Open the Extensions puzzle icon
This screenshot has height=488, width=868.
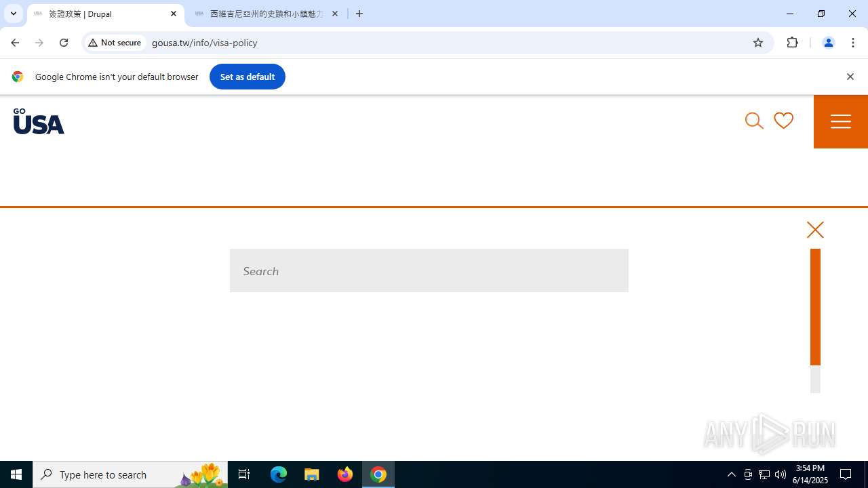click(x=793, y=43)
